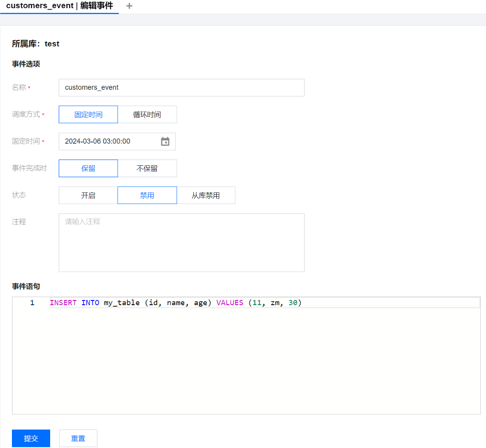Viewport: 486px width, 448px height.
Task: Click line number 1 in editor gutter
Action: (32, 303)
